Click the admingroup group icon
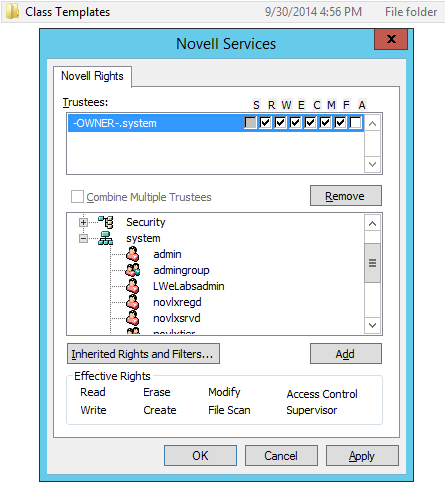Image resolution: width=445 pixels, height=483 pixels. (x=133, y=270)
